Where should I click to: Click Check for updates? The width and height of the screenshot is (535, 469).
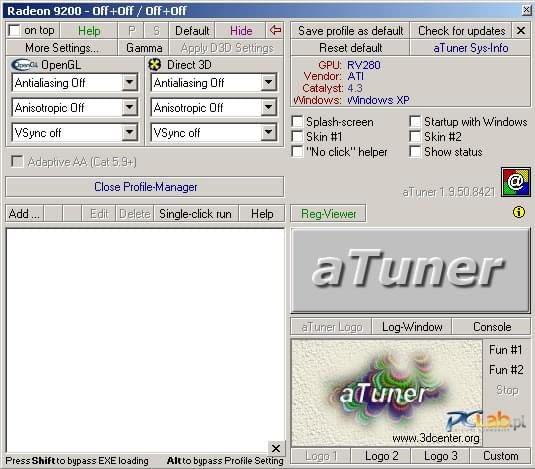461,31
